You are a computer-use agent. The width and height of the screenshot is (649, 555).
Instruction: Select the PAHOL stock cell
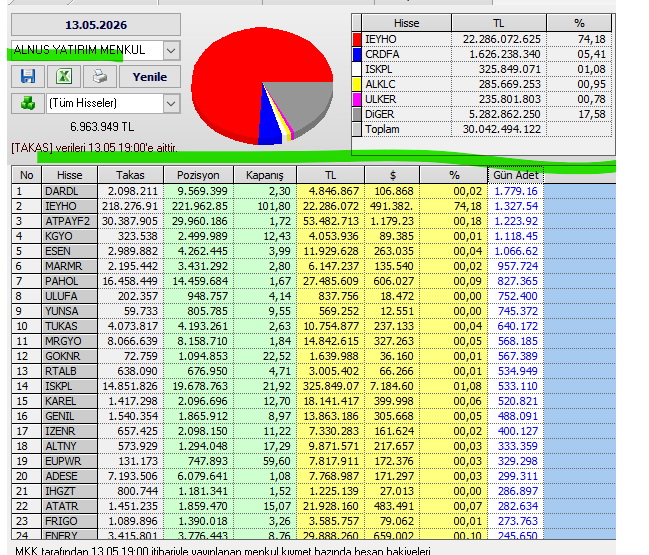pos(70,281)
